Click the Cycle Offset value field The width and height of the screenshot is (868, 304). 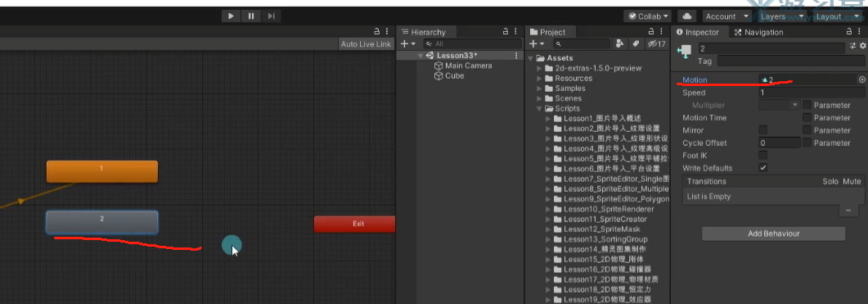click(x=780, y=143)
